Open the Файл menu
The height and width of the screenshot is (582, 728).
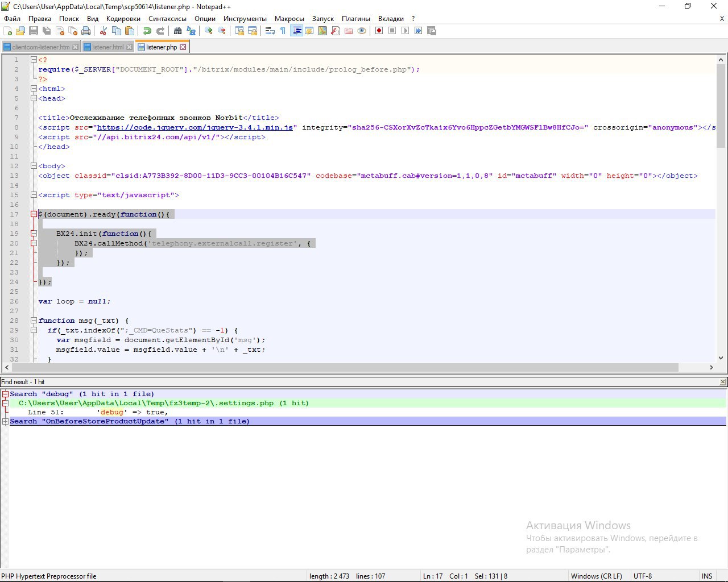[12, 18]
